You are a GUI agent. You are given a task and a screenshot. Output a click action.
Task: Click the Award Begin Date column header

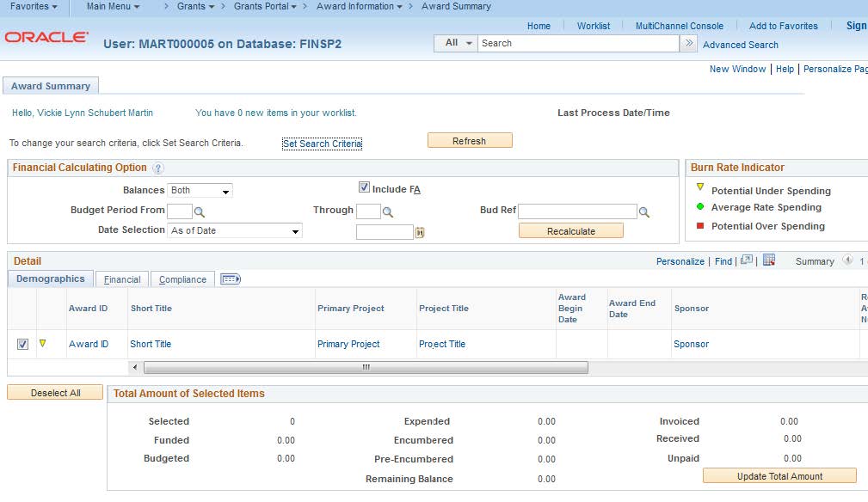pyautogui.click(x=570, y=309)
